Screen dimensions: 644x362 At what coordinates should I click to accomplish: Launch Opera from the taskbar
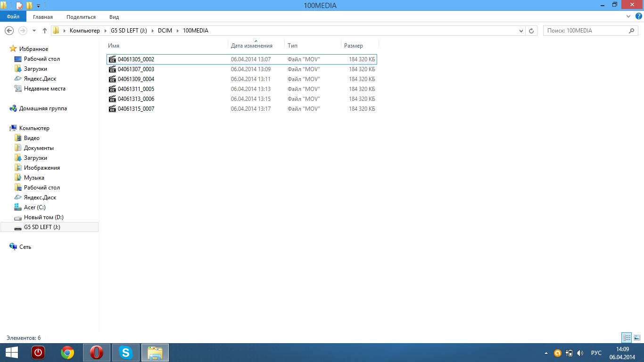(97, 353)
